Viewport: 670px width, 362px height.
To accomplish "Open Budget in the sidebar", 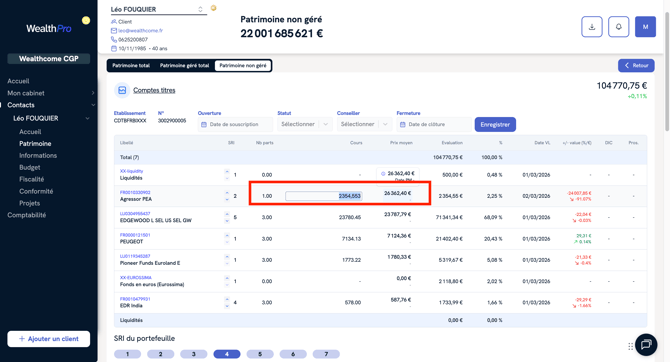I will point(29,168).
